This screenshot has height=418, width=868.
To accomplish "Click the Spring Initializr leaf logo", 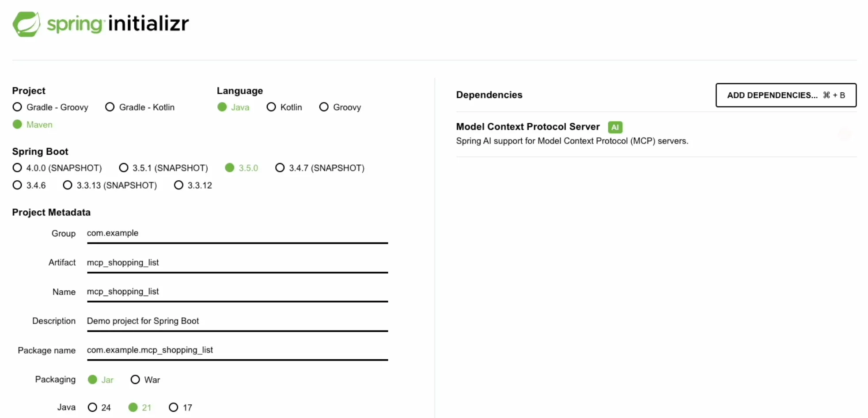I will point(27,24).
